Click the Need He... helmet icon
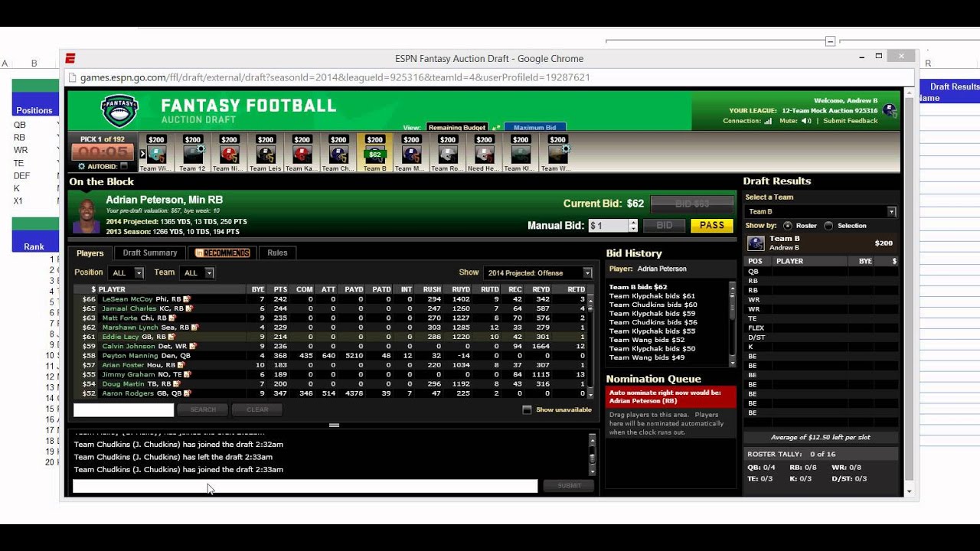 484,154
